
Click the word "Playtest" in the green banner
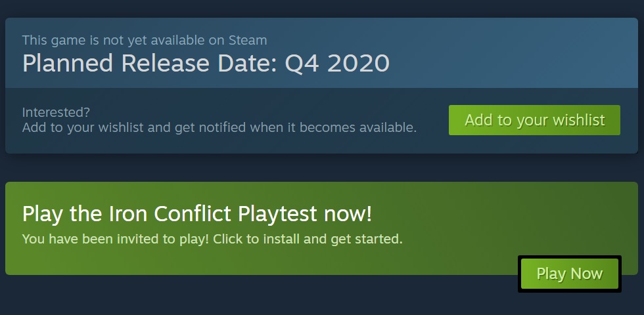pos(277,213)
